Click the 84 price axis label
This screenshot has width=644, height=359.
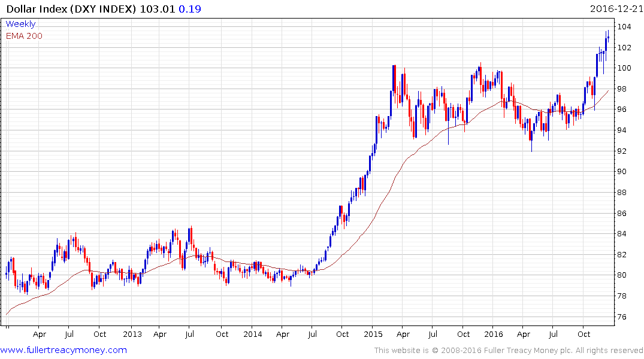point(622,234)
